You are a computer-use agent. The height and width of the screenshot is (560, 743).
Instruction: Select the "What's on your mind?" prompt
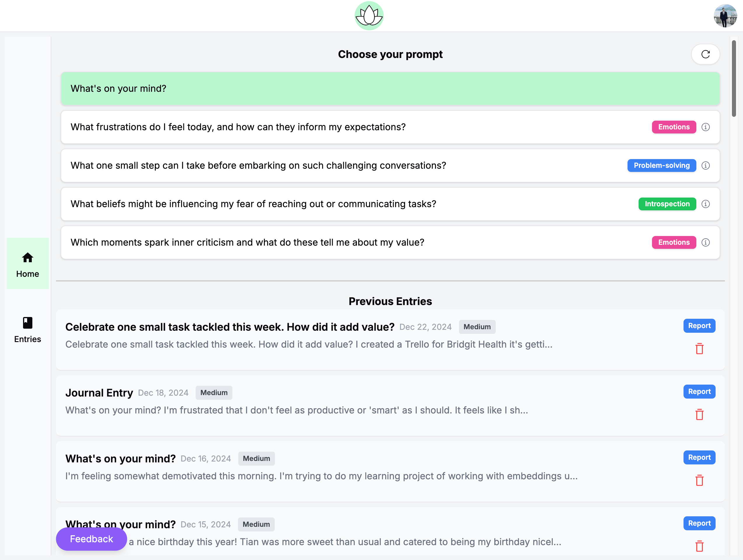point(390,89)
